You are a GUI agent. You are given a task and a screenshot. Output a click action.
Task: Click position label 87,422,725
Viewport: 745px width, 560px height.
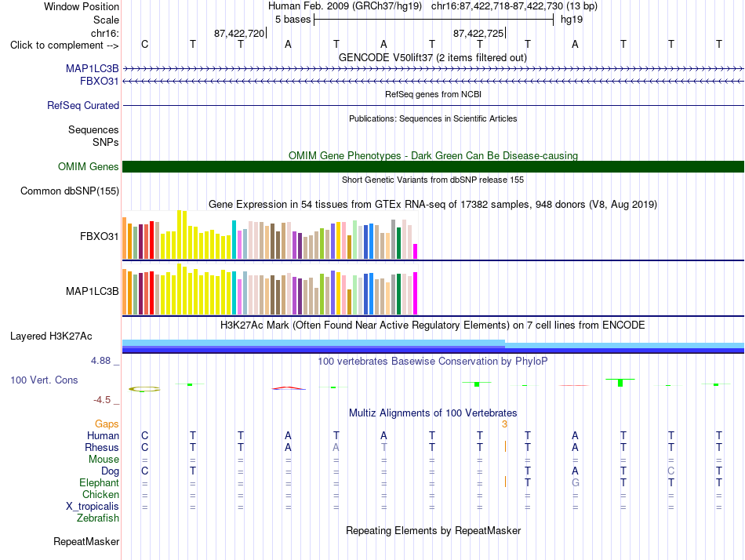tap(478, 33)
